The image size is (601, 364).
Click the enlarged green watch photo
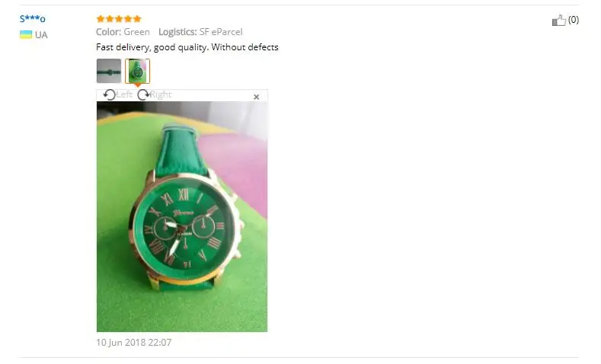182,216
